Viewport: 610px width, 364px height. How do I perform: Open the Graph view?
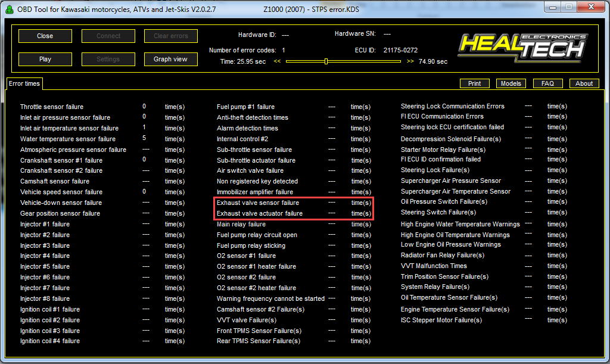170,59
